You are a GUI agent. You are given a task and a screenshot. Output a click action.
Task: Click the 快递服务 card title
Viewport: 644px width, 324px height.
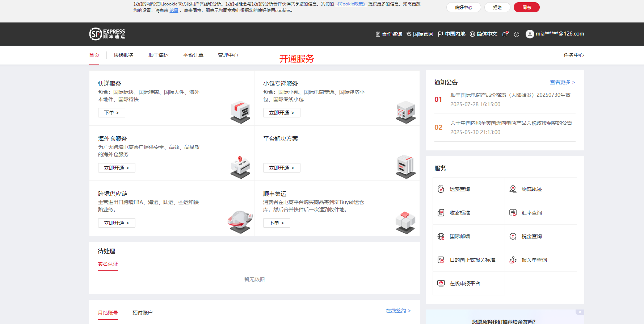(x=110, y=83)
